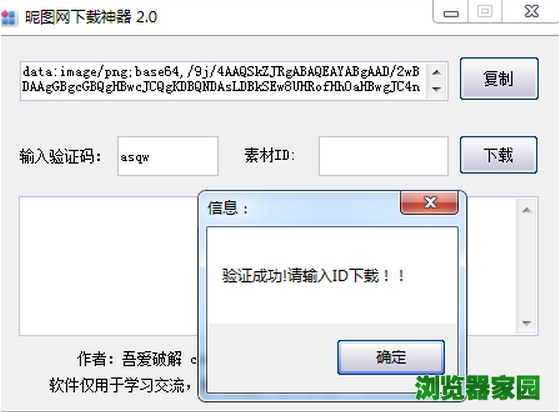The image size is (559, 412).
Task: Close the 昵图网下载神器 main window
Action: 531,11
